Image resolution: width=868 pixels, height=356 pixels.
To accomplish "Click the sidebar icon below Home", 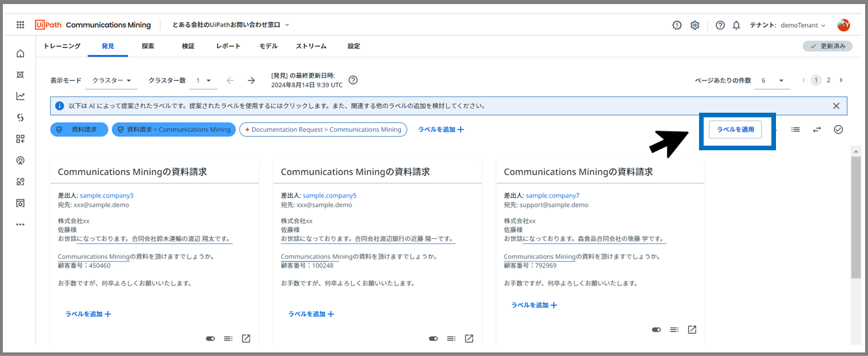I will [x=20, y=75].
